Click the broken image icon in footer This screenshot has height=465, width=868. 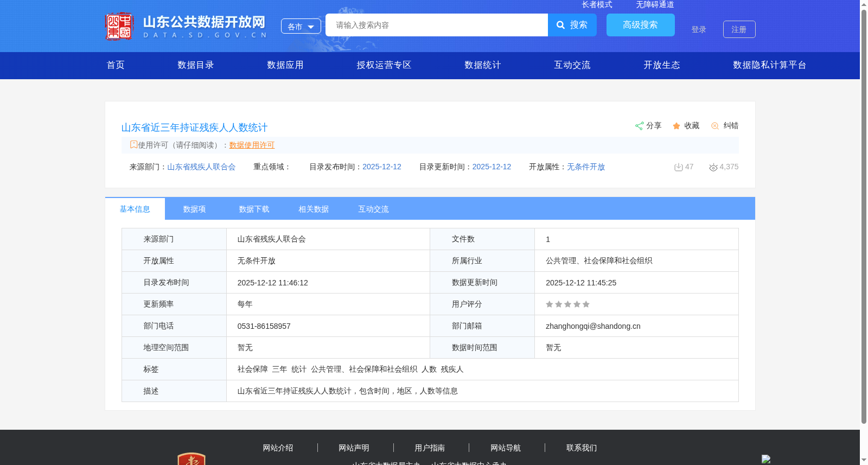(766, 459)
